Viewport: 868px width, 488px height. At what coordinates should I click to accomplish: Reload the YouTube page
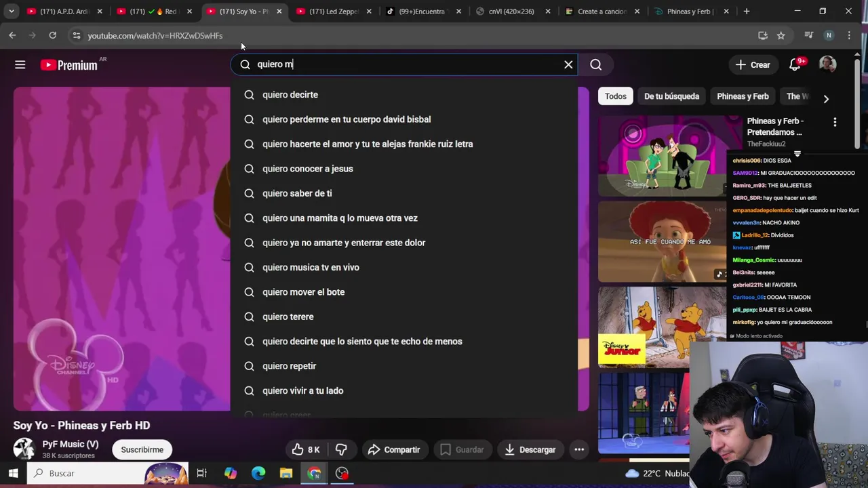[x=52, y=35]
